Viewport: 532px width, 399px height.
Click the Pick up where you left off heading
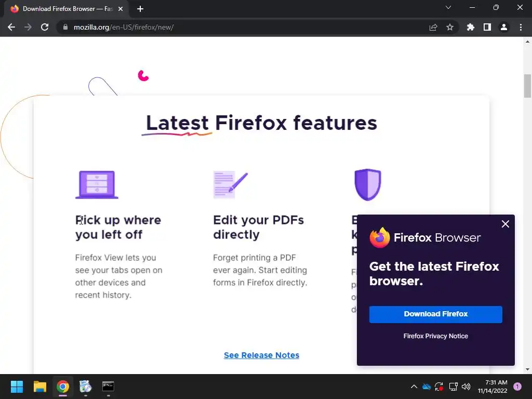point(118,228)
